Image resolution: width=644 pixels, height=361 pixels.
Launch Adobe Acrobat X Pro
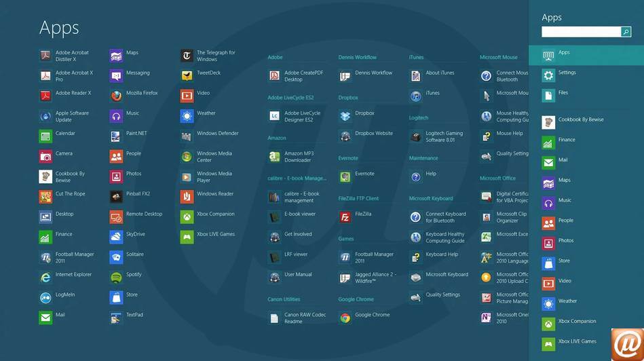66,75
